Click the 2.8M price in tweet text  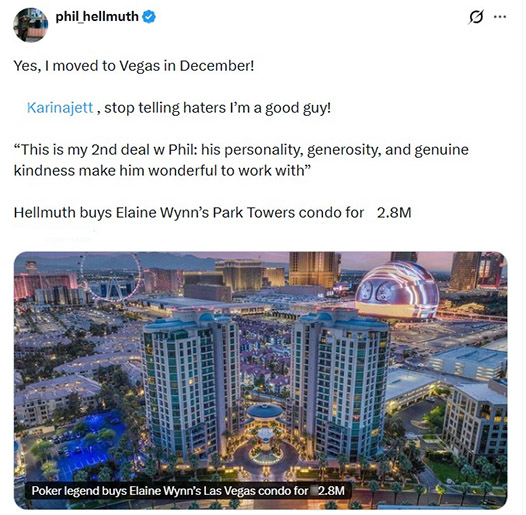point(394,213)
